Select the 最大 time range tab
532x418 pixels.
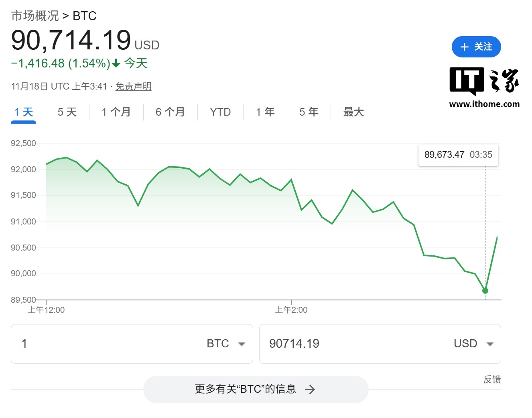tap(353, 112)
